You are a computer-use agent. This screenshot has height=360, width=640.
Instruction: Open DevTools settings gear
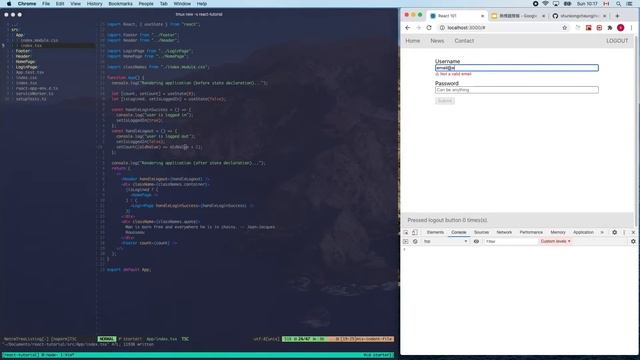point(614,232)
